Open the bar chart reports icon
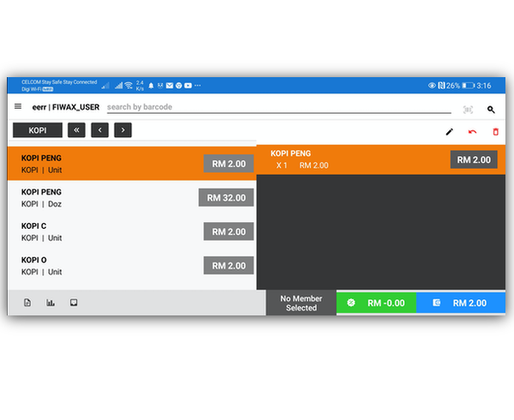 (x=51, y=303)
